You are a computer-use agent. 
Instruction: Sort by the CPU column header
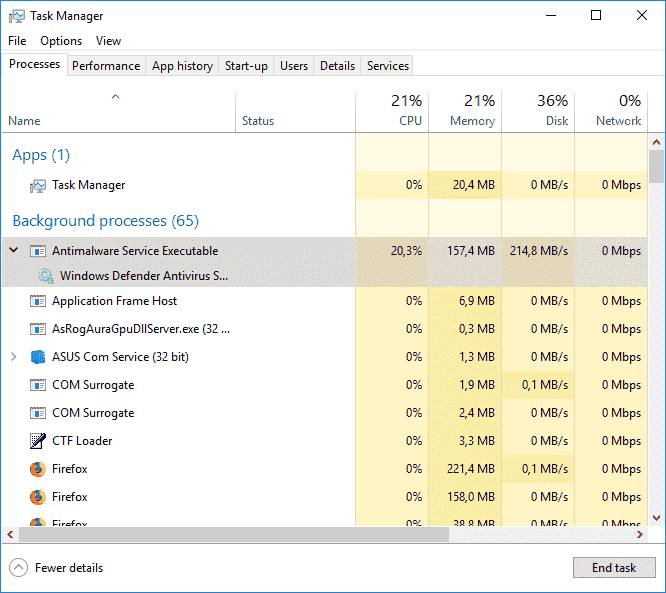[392, 112]
